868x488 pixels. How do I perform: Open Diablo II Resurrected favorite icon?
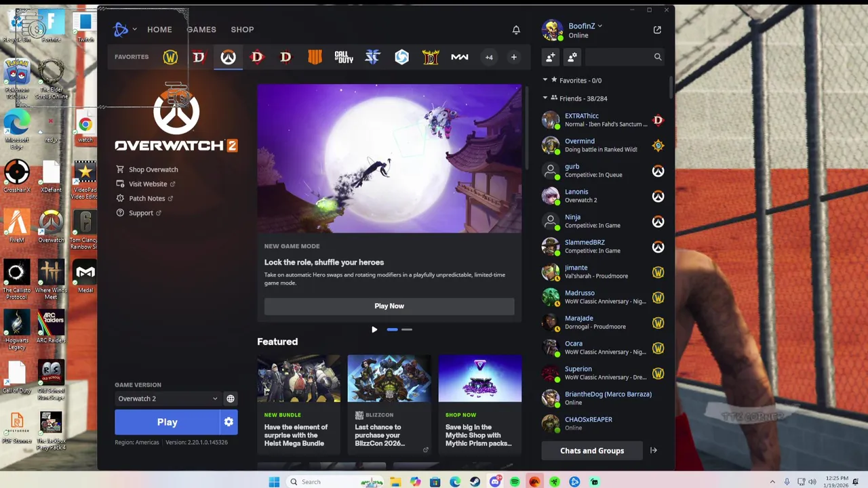click(x=431, y=58)
